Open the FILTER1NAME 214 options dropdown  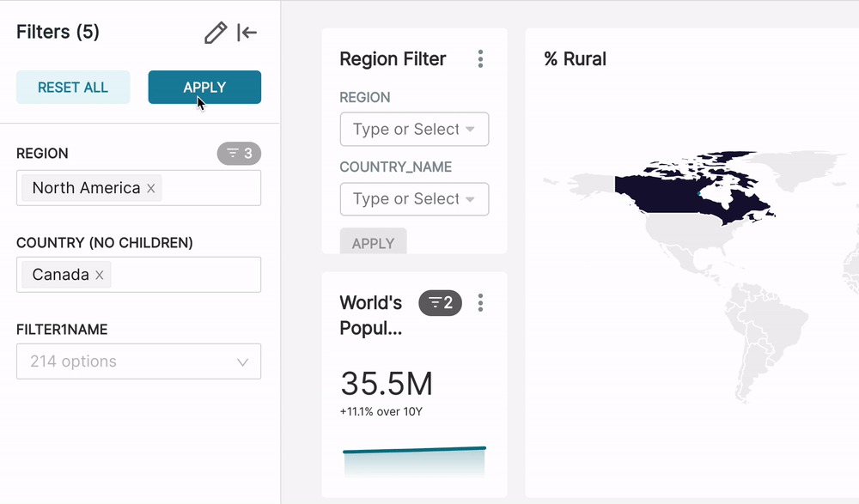[138, 361]
